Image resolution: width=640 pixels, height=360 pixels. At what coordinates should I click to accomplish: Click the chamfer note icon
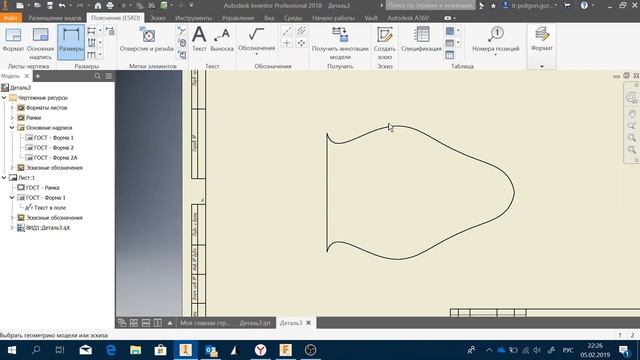tap(182, 31)
